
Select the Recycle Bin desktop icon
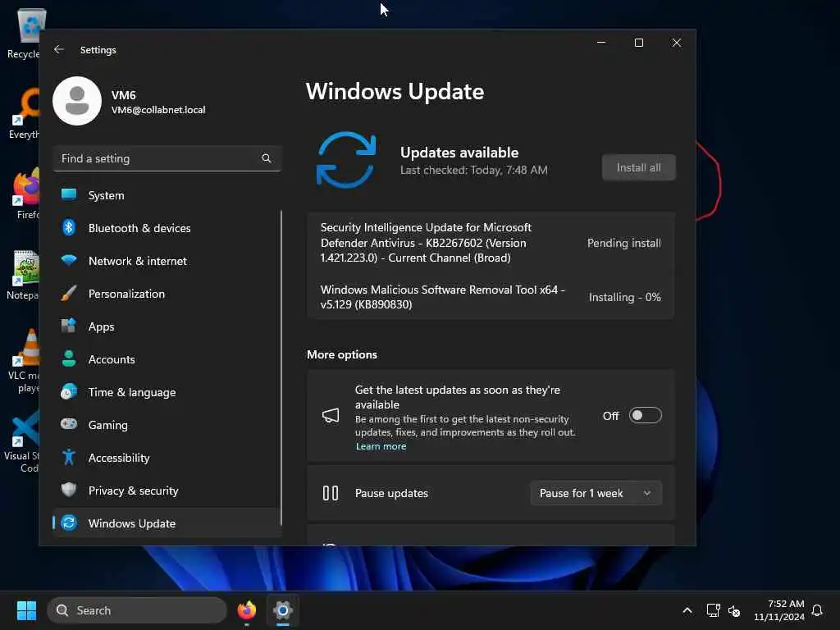[x=24, y=33]
